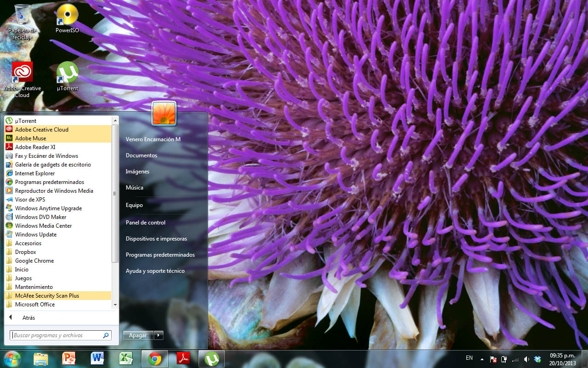Open the power plug tray icon
Image resolution: width=588 pixels, height=368 pixels.
504,359
